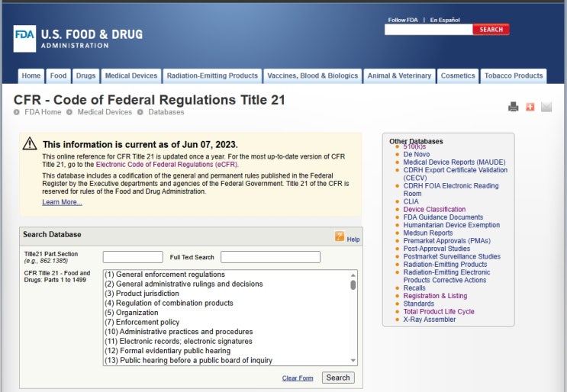Click the list scrollbar up arrow
The height and width of the screenshot is (392, 567).
(353, 275)
